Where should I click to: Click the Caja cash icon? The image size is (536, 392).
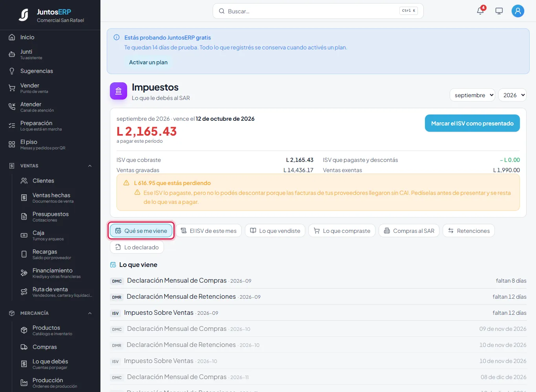tap(24, 236)
